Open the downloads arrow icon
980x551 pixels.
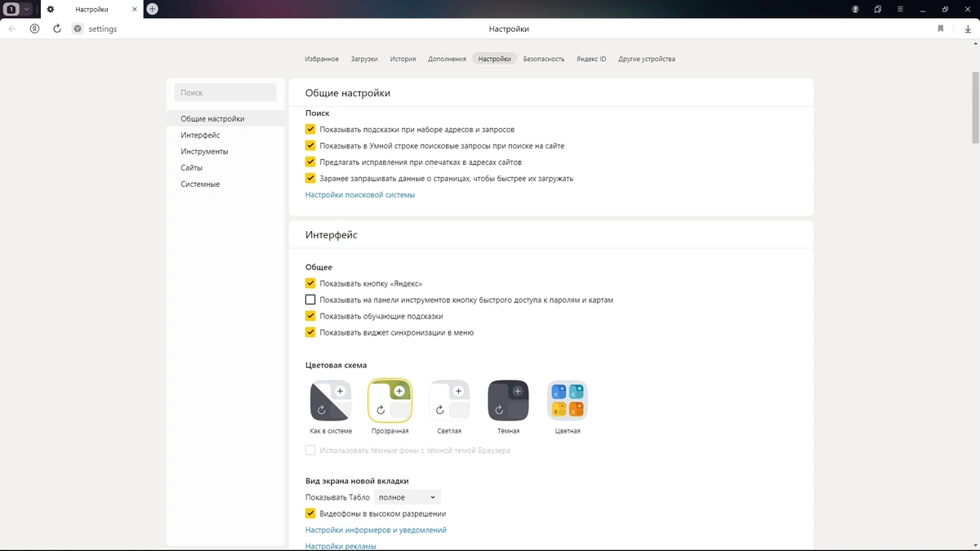tap(968, 29)
